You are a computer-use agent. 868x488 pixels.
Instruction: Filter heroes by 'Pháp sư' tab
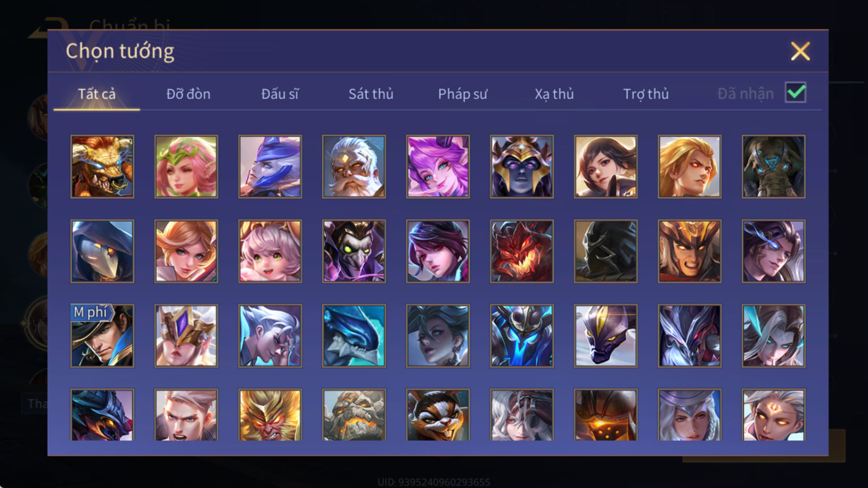pyautogui.click(x=463, y=94)
